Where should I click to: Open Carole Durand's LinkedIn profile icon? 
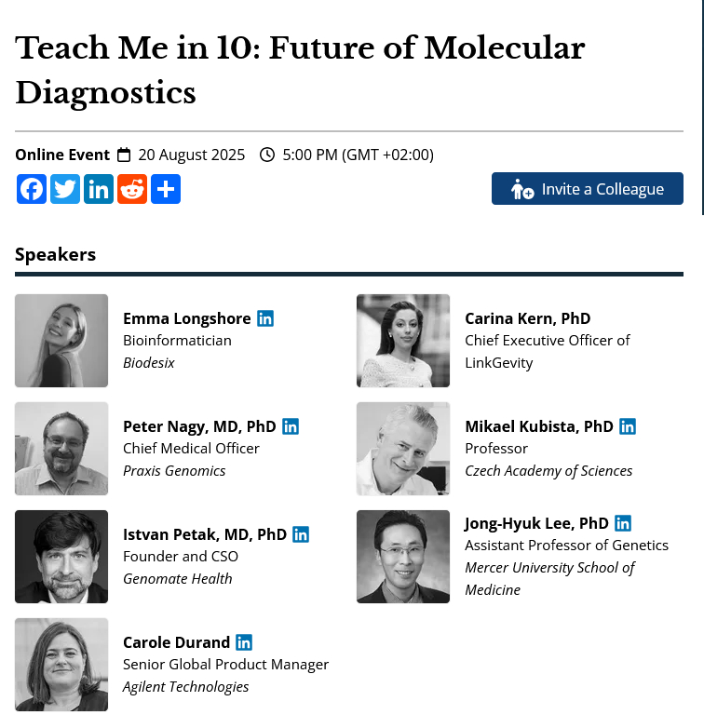click(244, 642)
